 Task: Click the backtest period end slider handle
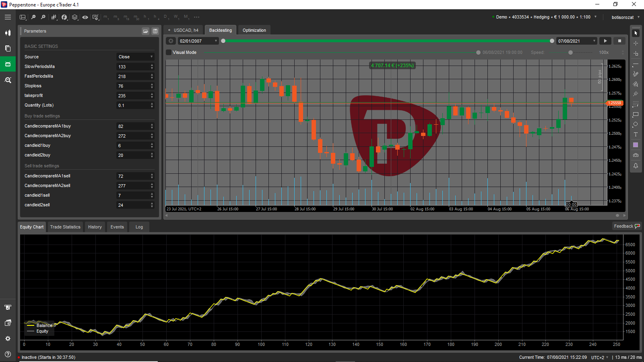[552, 41]
